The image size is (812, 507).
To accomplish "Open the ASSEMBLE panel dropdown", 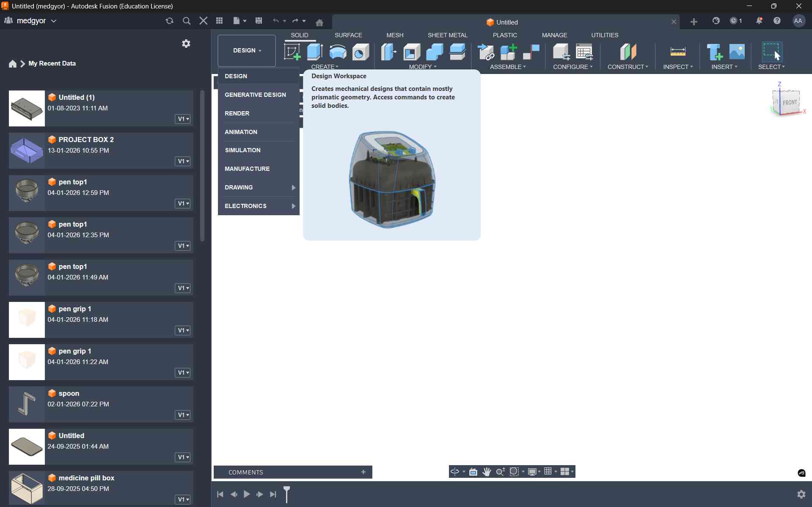I will [x=508, y=67].
